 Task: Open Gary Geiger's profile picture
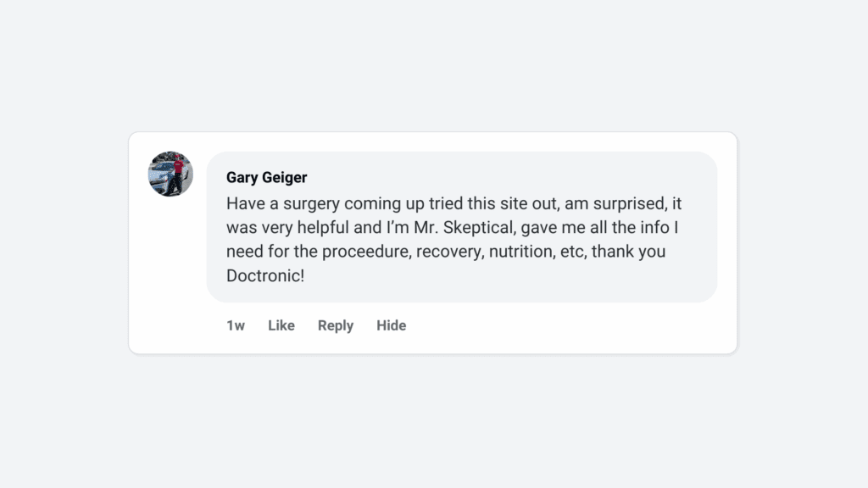point(170,175)
